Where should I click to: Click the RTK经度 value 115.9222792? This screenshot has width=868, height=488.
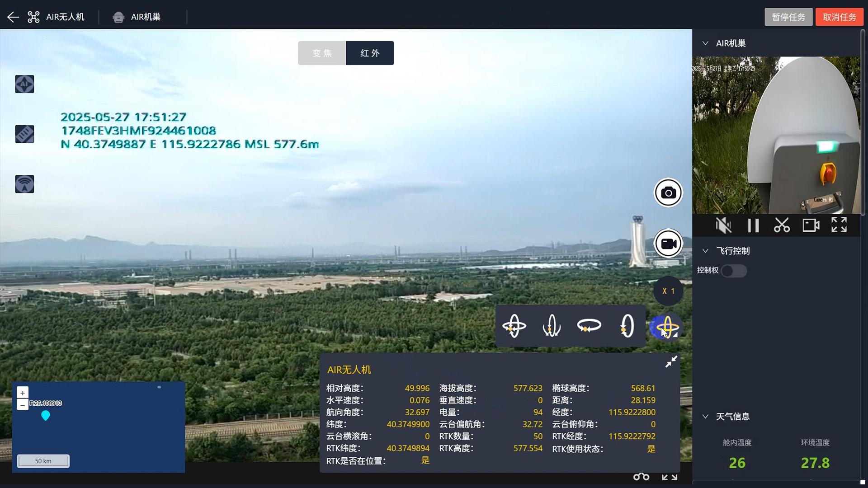(x=632, y=436)
